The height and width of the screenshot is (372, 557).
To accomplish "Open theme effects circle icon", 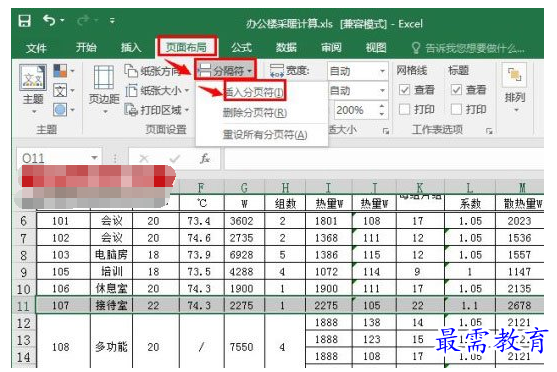I will point(63,110).
